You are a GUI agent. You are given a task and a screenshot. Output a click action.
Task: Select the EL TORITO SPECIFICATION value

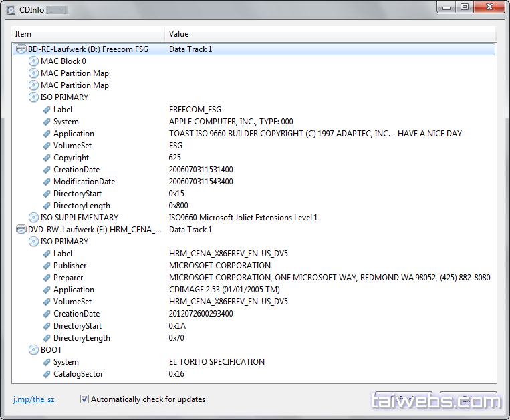click(x=217, y=362)
